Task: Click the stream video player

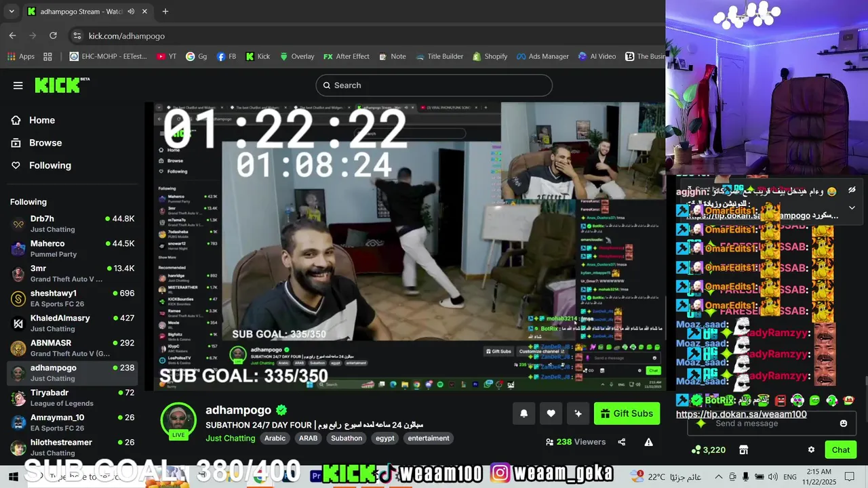Action: pos(410,247)
